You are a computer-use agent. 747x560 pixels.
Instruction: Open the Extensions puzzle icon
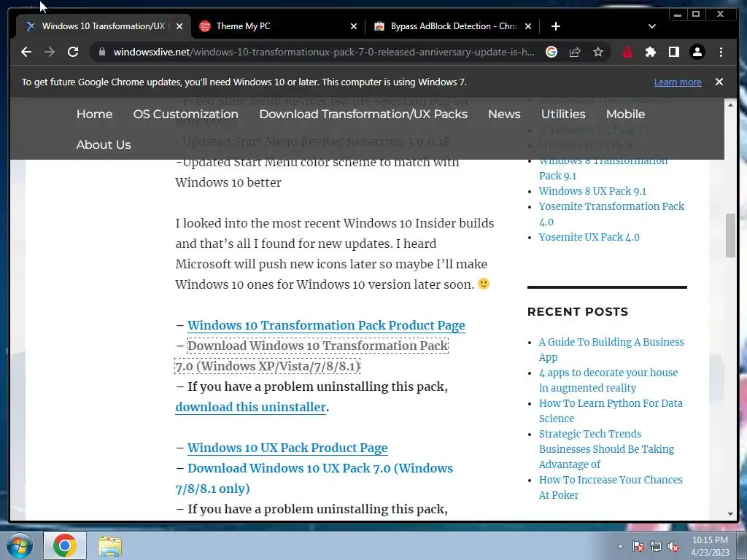point(650,52)
